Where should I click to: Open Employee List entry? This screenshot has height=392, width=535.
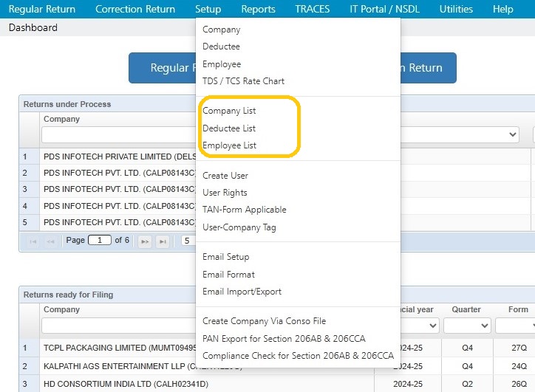point(229,145)
